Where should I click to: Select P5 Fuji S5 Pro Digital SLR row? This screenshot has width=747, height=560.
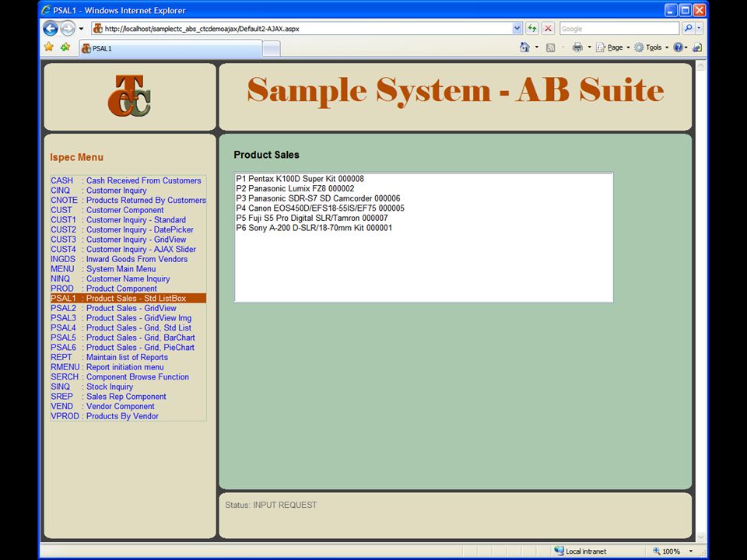point(423,218)
